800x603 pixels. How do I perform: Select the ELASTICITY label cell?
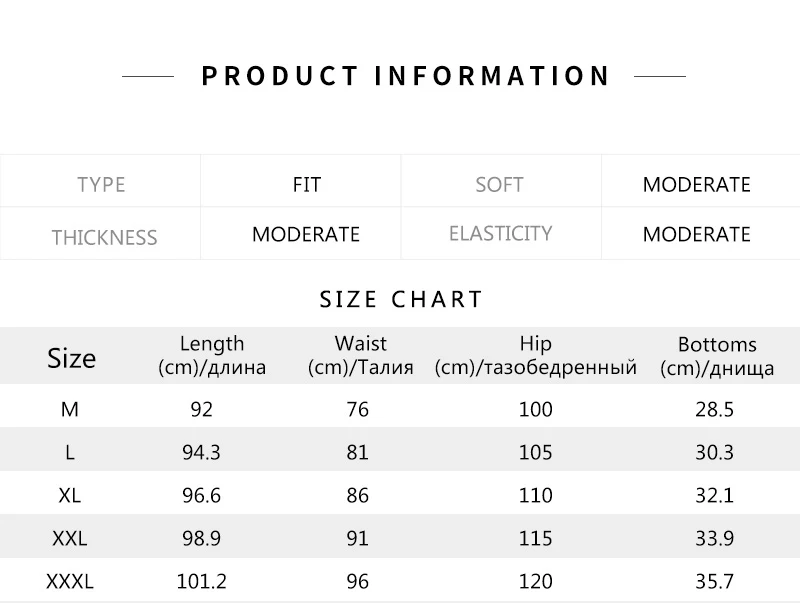pyautogui.click(x=501, y=233)
